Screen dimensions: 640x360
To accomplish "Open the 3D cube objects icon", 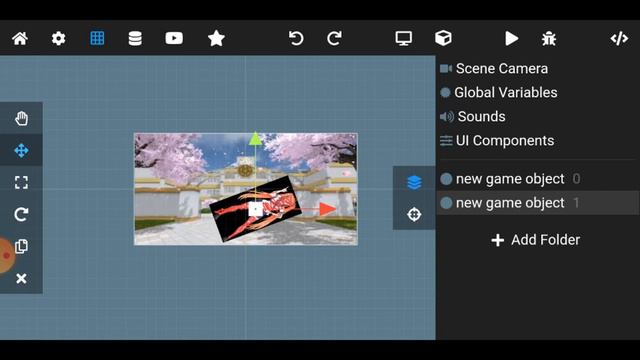I will coord(443,39).
